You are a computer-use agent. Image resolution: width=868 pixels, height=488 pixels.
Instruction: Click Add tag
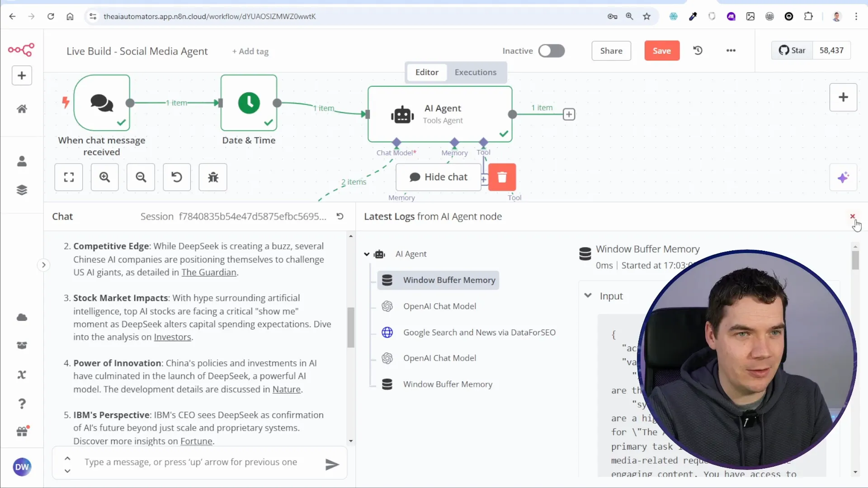click(250, 52)
